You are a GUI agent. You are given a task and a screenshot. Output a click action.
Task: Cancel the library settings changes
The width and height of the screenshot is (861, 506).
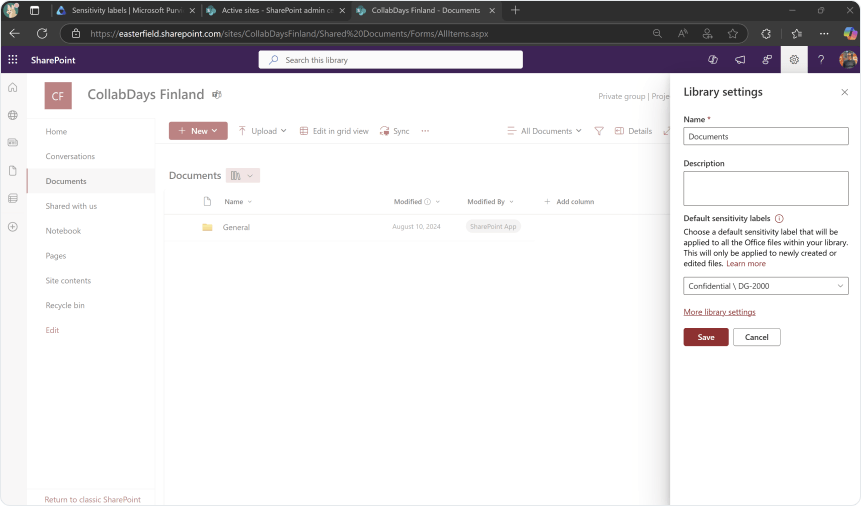pyautogui.click(x=757, y=337)
